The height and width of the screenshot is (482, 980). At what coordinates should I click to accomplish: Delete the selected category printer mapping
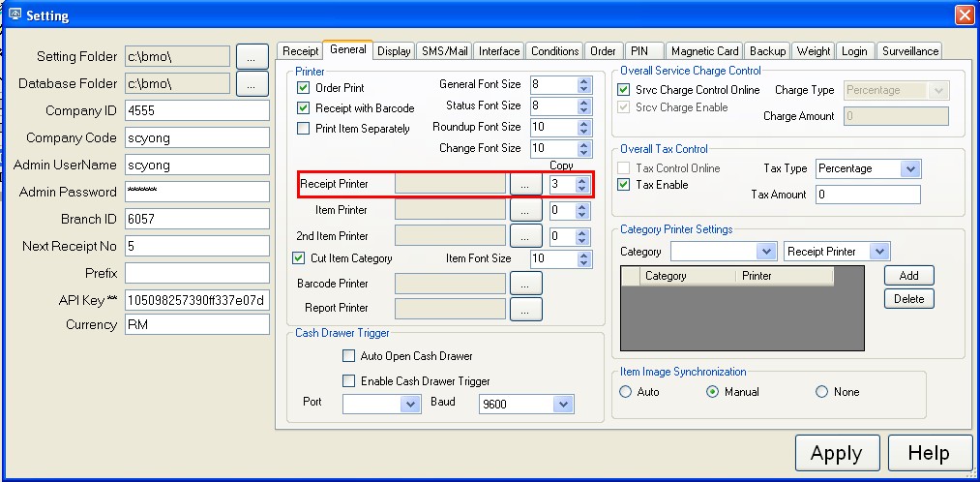tap(908, 299)
